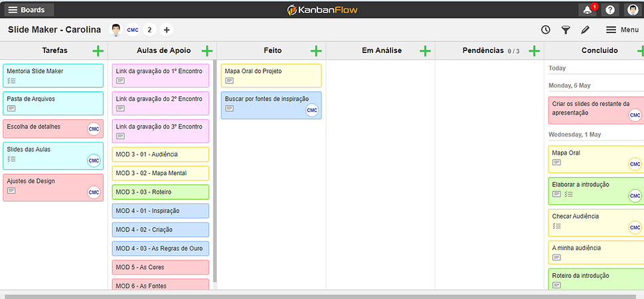Viewport: 644px width, 299px height.
Task: Open the MOD 3 - 01 - Audiência card
Action: click(160, 154)
